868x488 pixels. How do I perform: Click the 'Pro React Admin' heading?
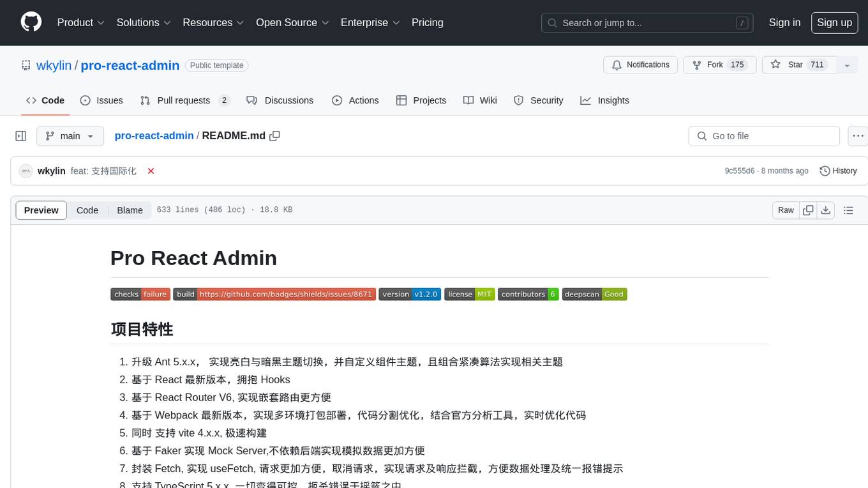pos(193,258)
